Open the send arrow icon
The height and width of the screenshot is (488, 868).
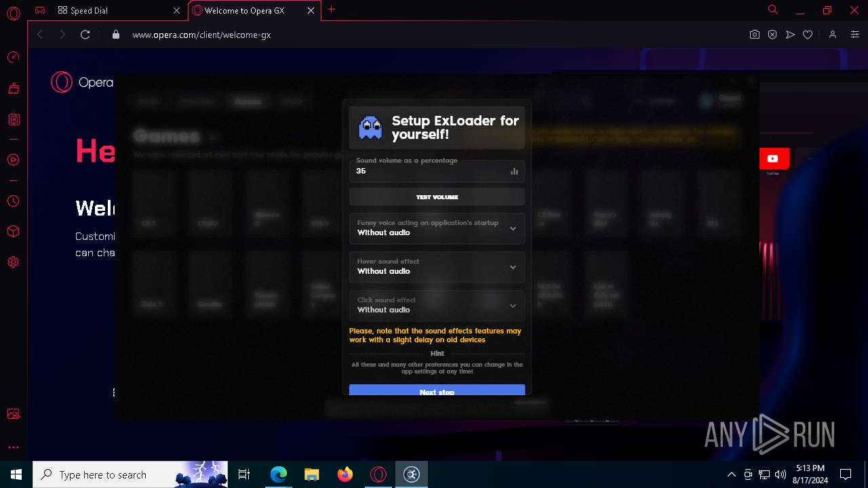pos(790,35)
